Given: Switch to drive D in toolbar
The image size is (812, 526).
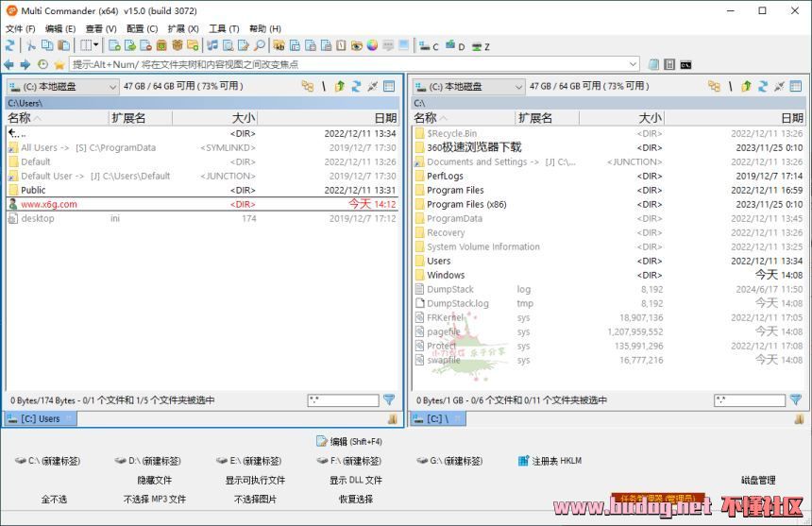Looking at the screenshot, I should tap(455, 45).
